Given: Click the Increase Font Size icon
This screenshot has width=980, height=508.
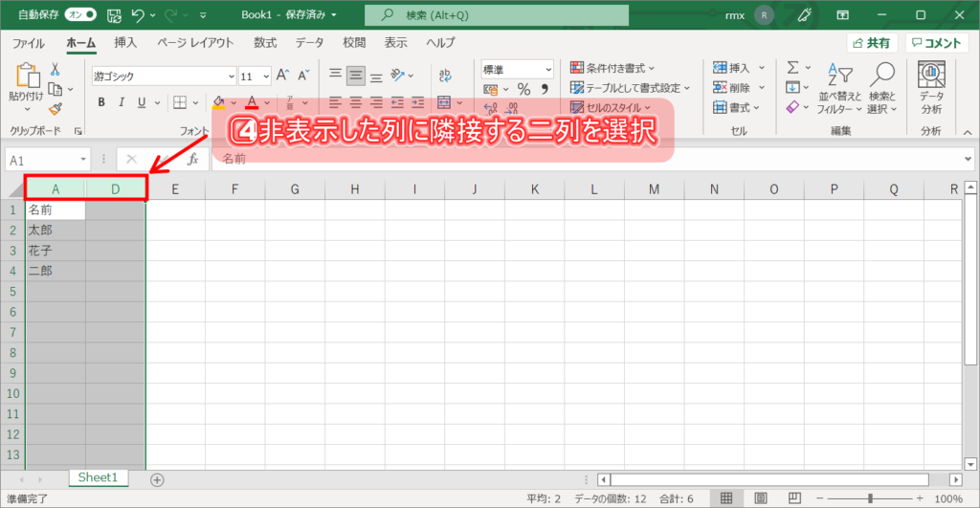Looking at the screenshot, I should 282,76.
